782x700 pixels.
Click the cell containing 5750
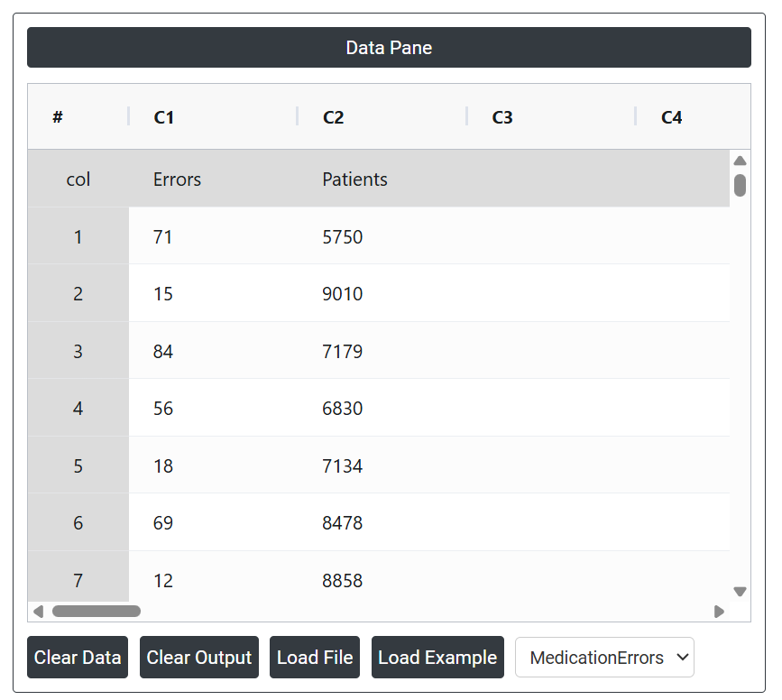tap(343, 237)
